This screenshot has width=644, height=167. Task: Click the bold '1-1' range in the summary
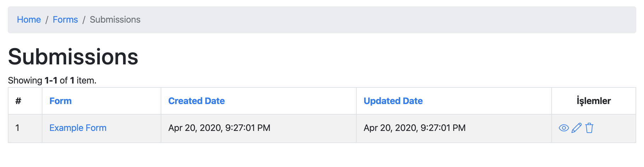51,81
